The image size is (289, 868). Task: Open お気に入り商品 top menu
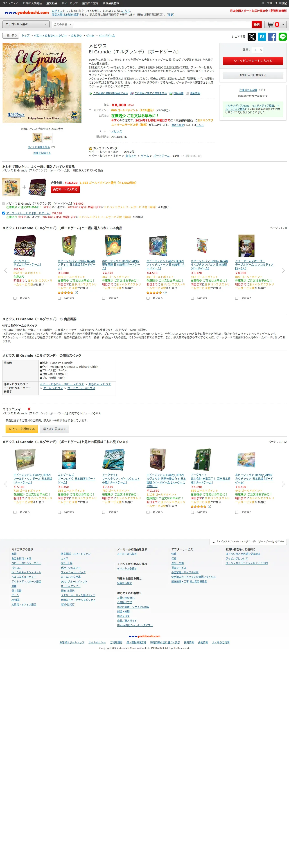pos(32,3)
